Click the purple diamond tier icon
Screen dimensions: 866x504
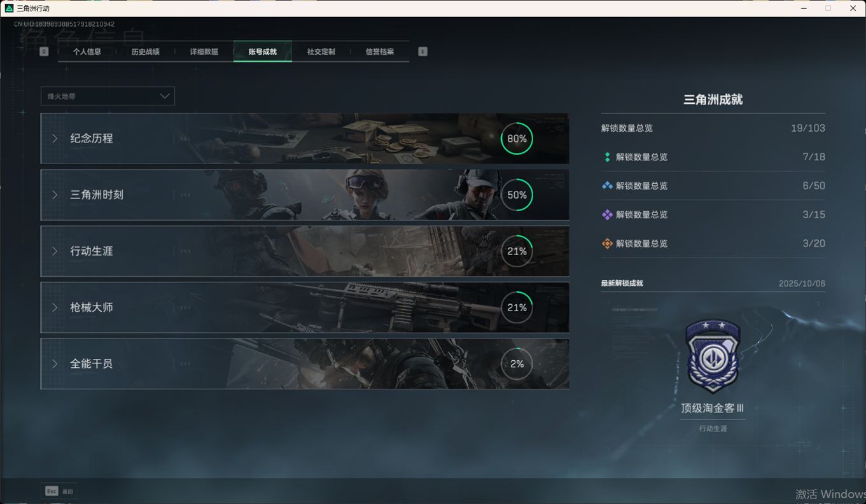click(x=607, y=214)
